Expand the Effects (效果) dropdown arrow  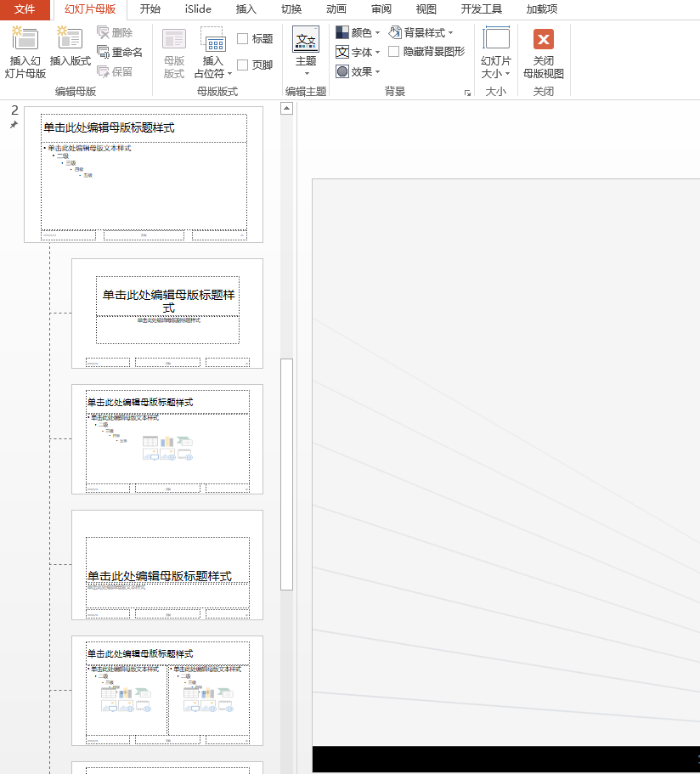378,72
